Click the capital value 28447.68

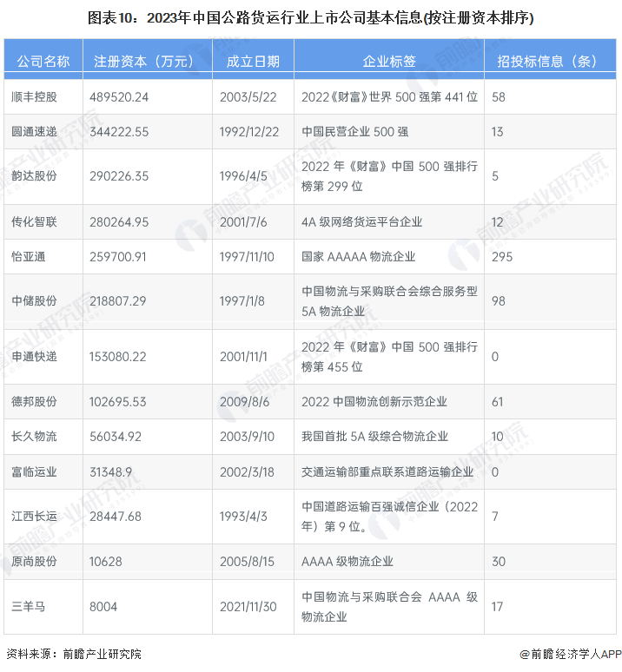[x=116, y=517]
